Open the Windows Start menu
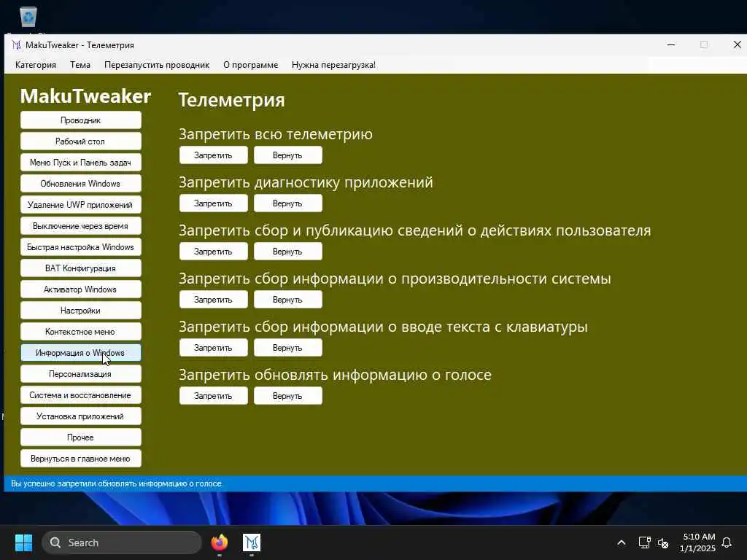747x560 pixels. (x=23, y=542)
